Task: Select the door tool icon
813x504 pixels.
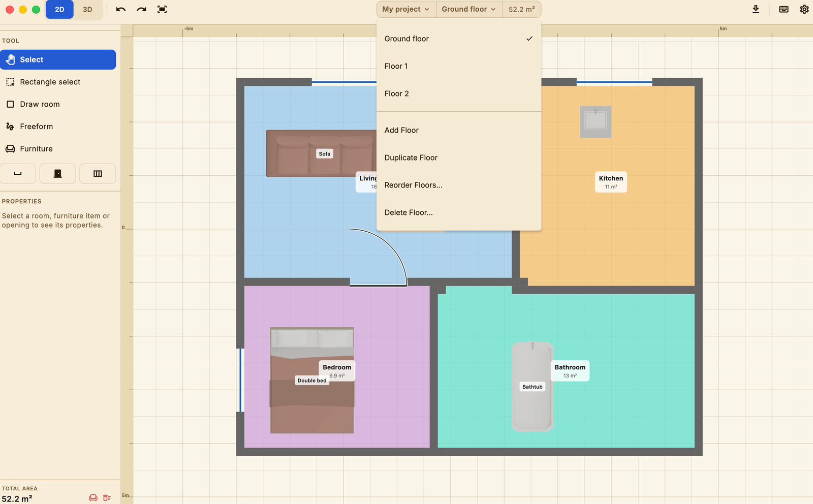Action: pos(58,174)
